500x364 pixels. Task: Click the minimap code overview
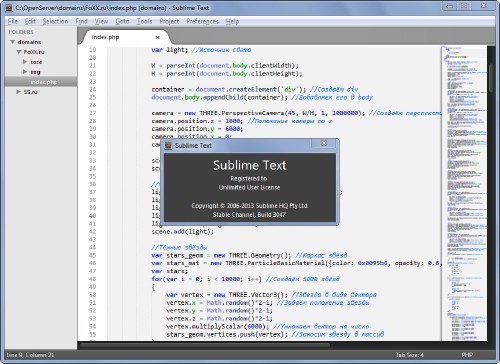pyautogui.click(x=464, y=193)
